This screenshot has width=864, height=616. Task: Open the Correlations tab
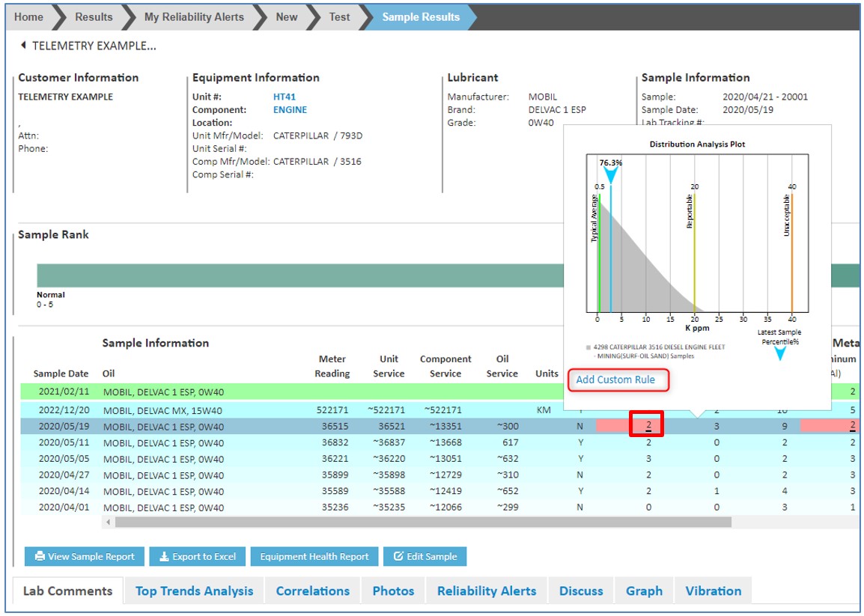[312, 591]
